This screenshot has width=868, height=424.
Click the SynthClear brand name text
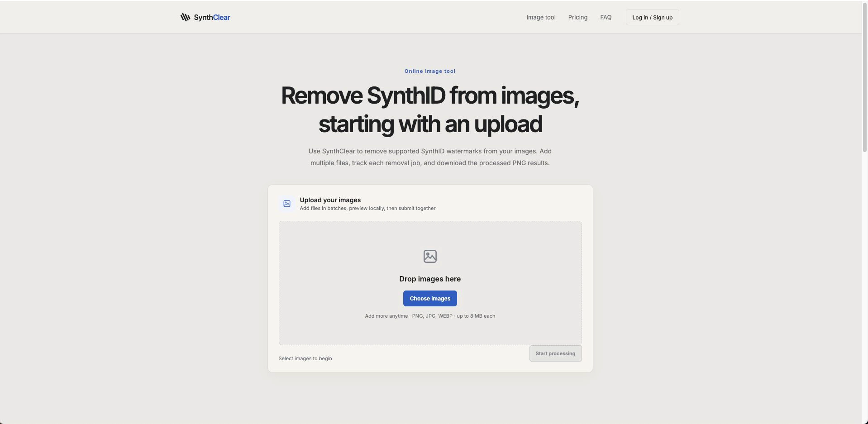212,17
